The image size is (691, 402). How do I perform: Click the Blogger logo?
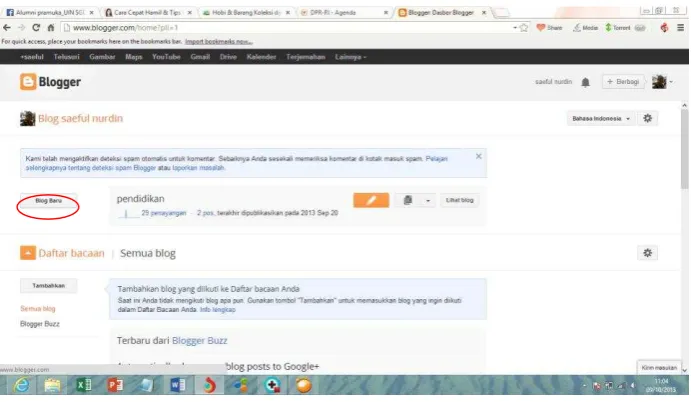tap(50, 82)
